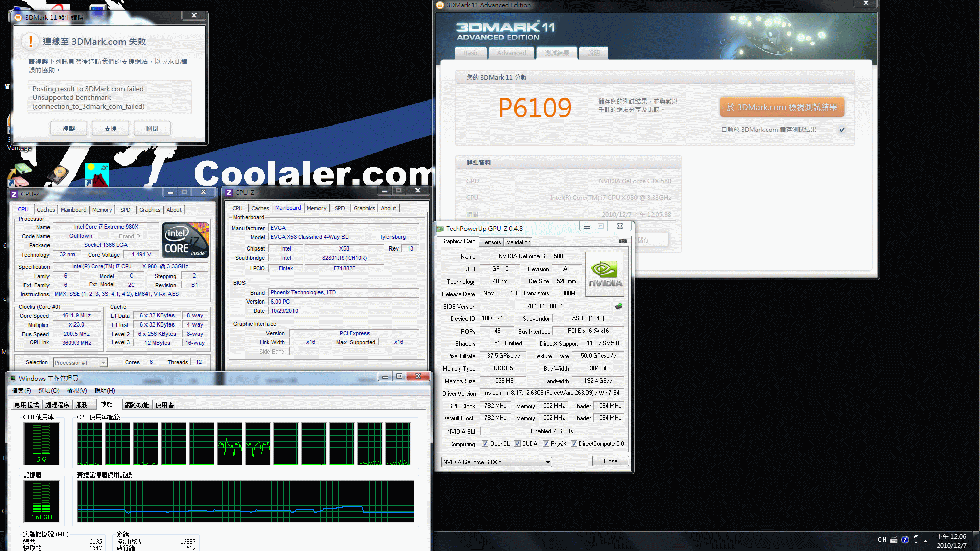The image size is (980, 551).
Task: Click the orange warning icon in error dialog
Action: click(31, 42)
